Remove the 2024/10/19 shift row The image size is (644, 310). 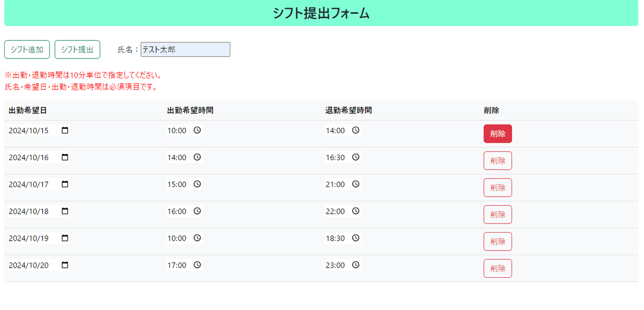[x=497, y=241]
